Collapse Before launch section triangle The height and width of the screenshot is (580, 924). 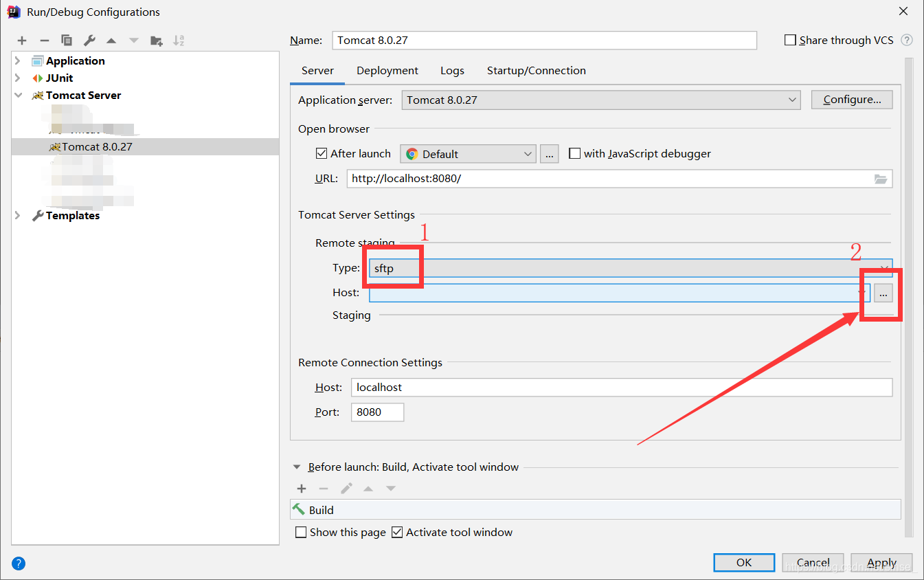coord(297,467)
